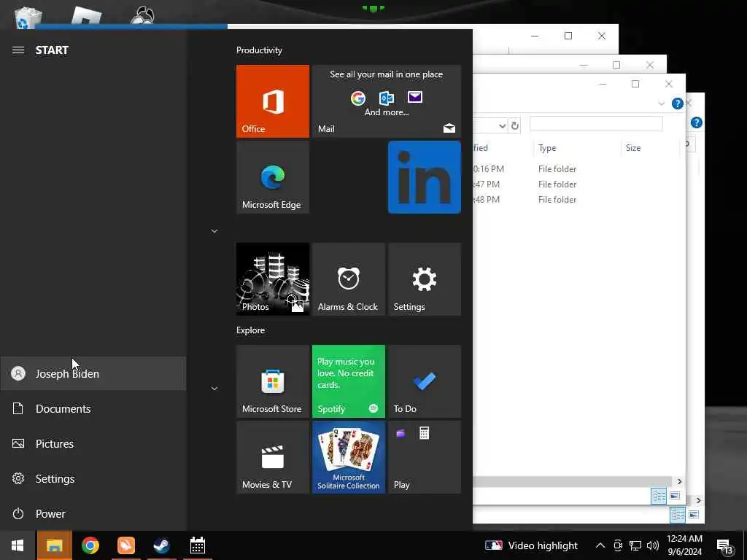Launch Google Chrome from taskbar
This screenshot has height=560, width=747.
click(90, 545)
